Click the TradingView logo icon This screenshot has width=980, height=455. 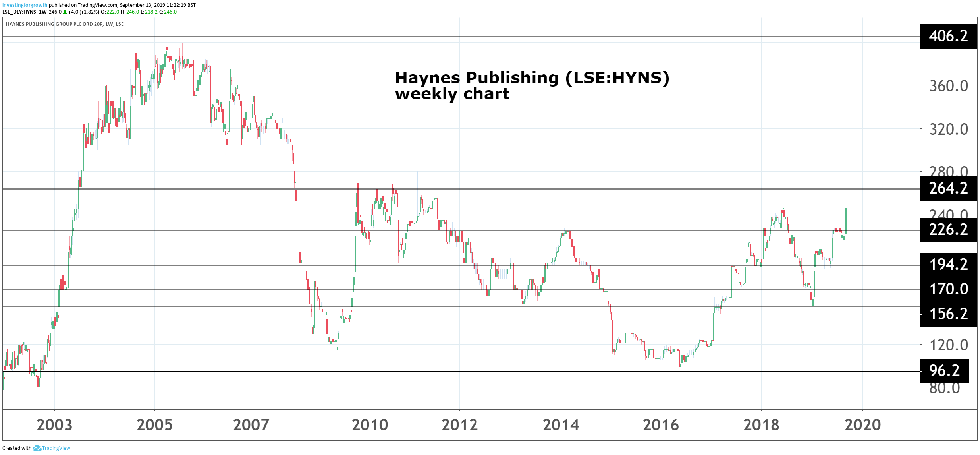[x=37, y=448]
